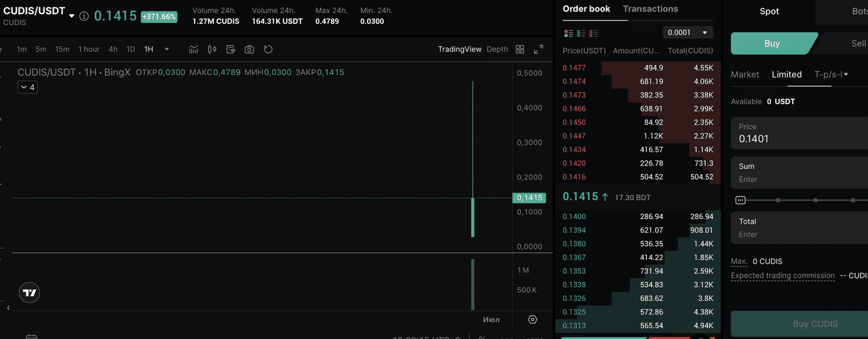Focus the Total input field

pyautogui.click(x=800, y=228)
